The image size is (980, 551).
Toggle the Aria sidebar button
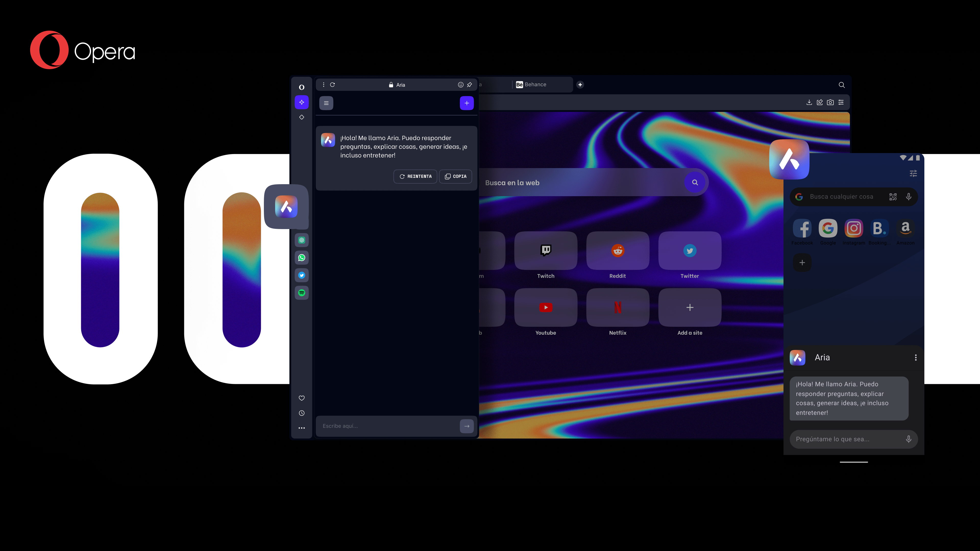click(x=302, y=102)
